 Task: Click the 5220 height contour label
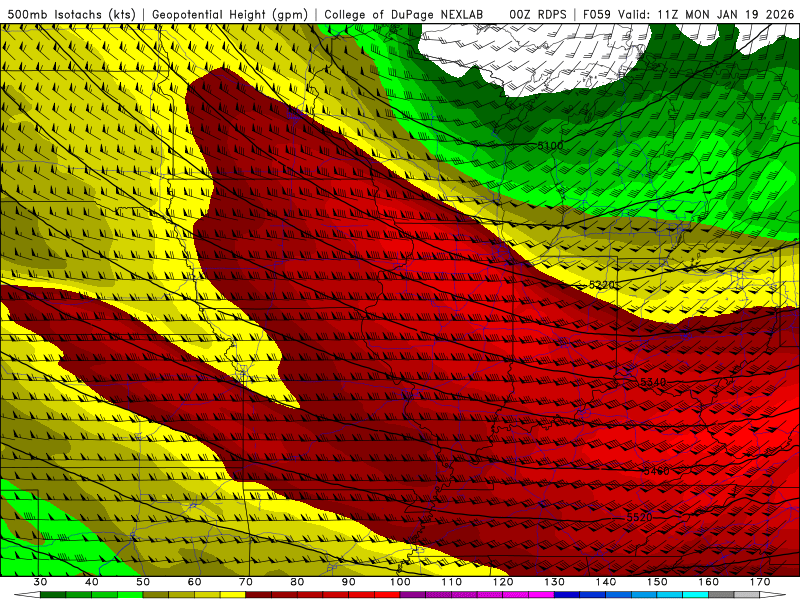(x=602, y=285)
